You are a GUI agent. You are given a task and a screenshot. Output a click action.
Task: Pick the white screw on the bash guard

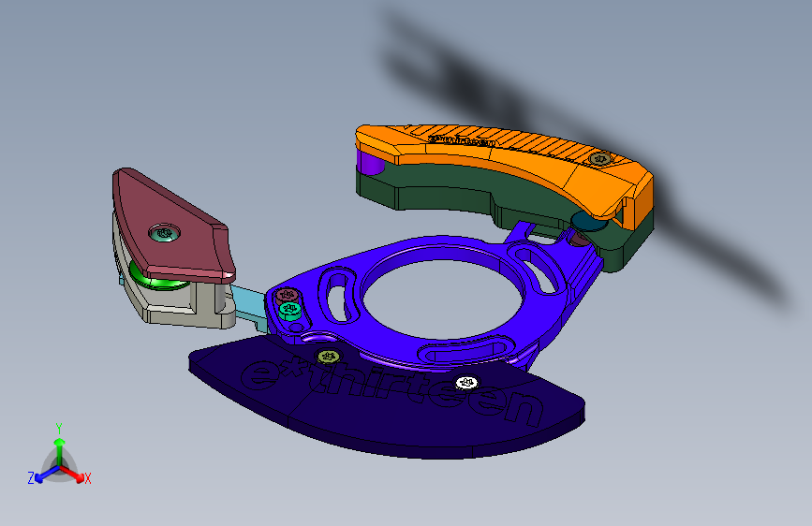coord(467,383)
